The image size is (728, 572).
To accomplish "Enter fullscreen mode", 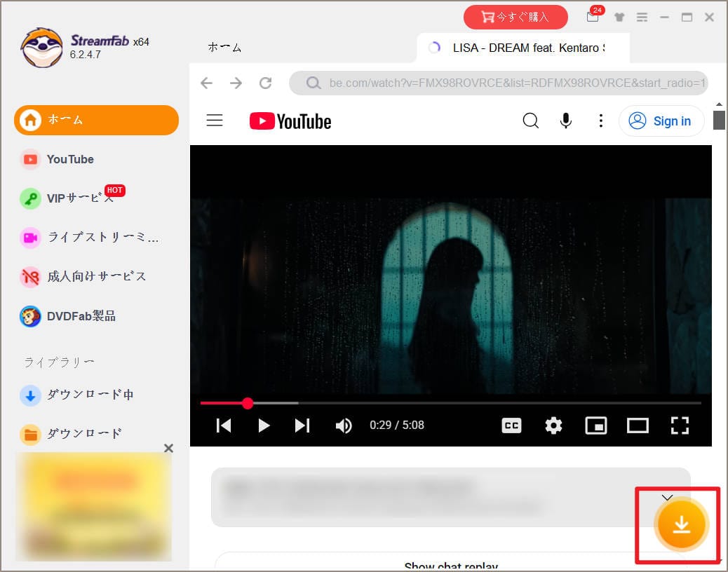I will (x=680, y=425).
